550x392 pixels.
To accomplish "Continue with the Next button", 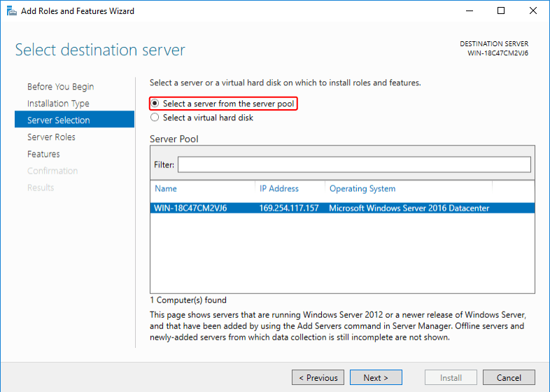I will (x=376, y=377).
